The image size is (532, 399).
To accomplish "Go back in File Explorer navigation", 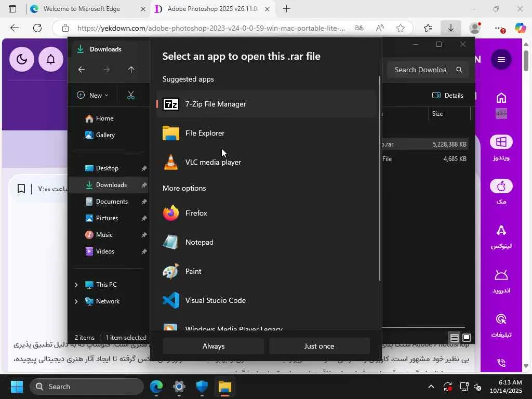I will tap(82, 70).
